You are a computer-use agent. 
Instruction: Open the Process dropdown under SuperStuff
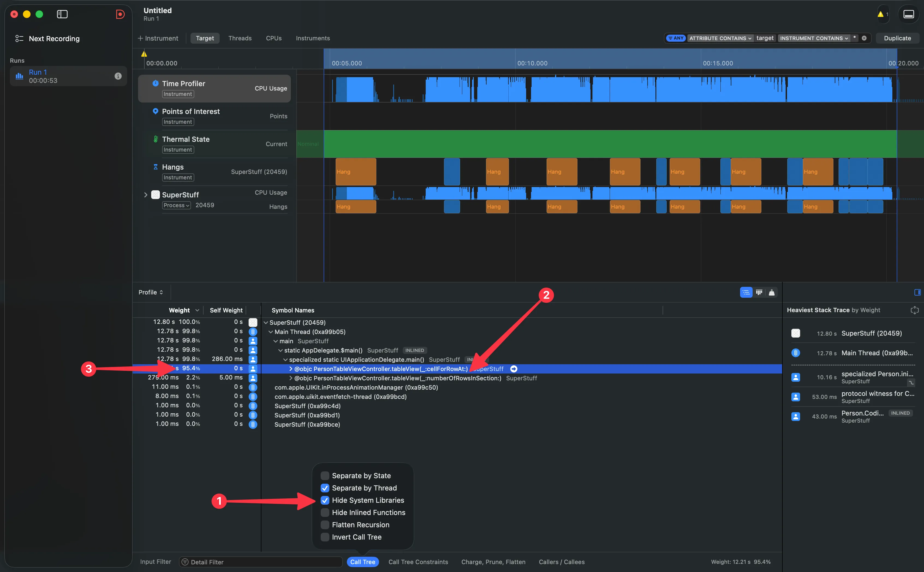click(176, 205)
